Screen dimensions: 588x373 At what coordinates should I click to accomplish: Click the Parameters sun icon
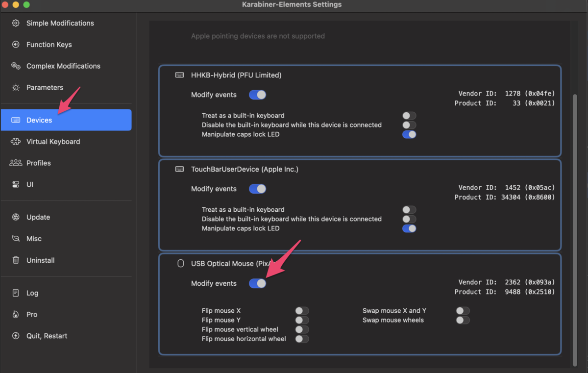coord(16,88)
